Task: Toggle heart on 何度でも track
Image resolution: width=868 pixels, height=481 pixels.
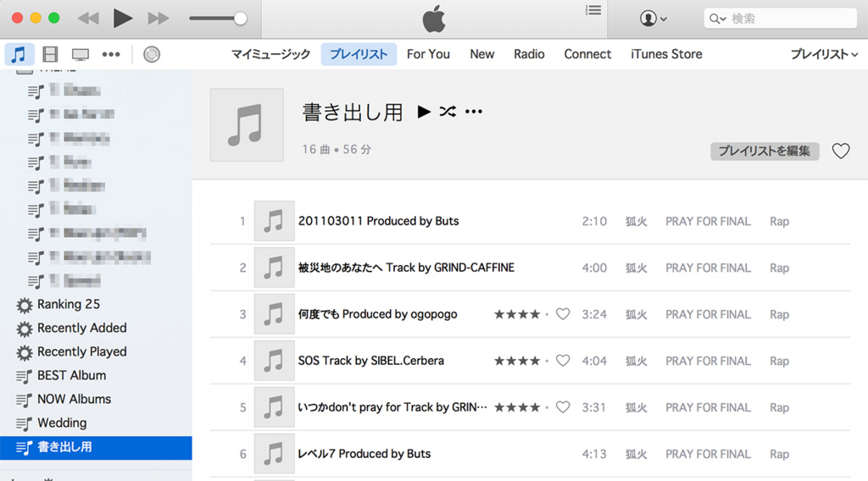Action: 563,314
